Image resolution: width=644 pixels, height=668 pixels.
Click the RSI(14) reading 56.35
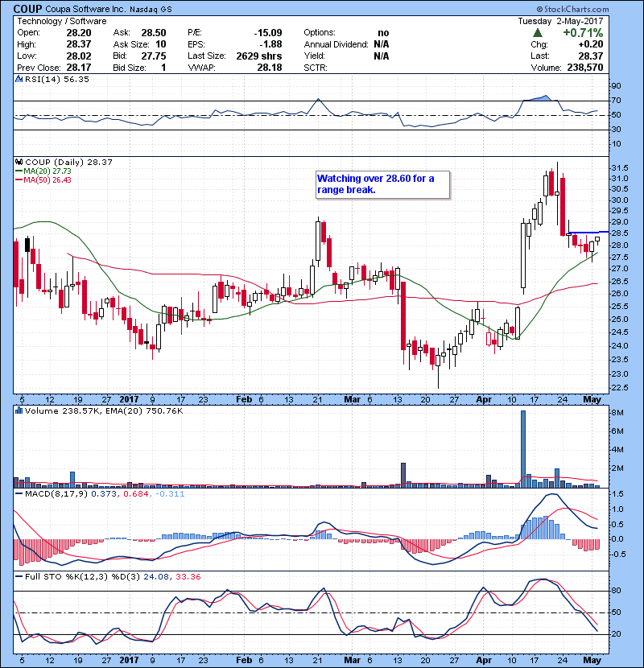(76, 79)
